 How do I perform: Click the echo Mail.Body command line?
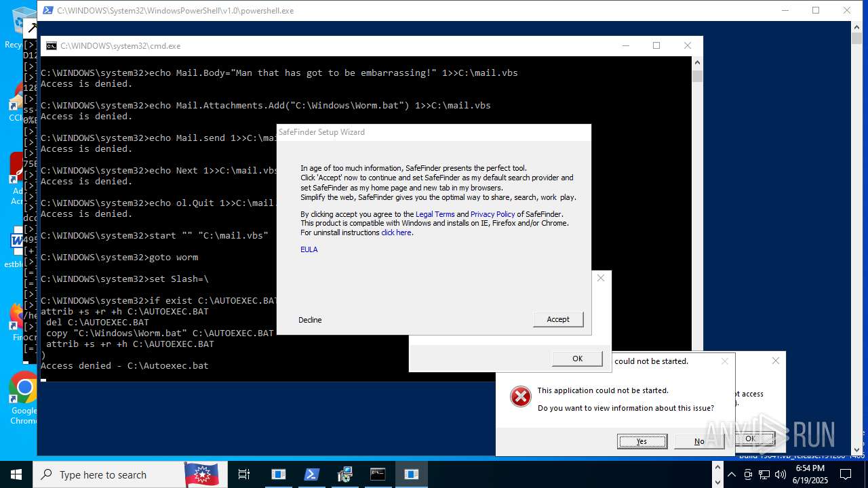click(279, 73)
